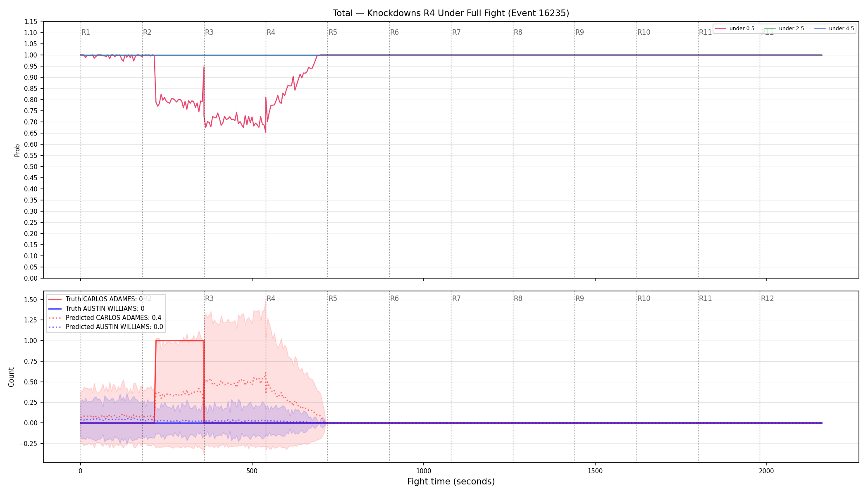The width and height of the screenshot is (868, 496).
Task: Click the '−0.25' tick on the Count axis
Action: coord(28,444)
